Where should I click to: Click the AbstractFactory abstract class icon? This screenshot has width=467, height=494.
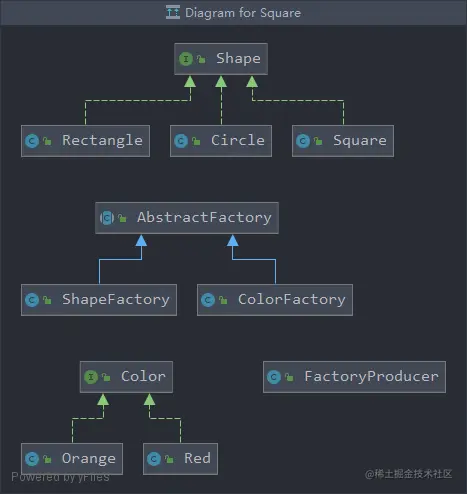pyautogui.click(x=107, y=218)
